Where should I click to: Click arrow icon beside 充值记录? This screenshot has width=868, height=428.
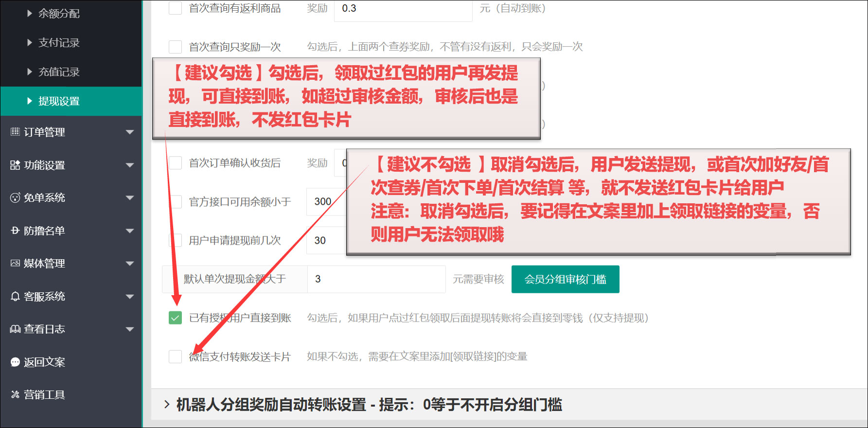(x=30, y=71)
